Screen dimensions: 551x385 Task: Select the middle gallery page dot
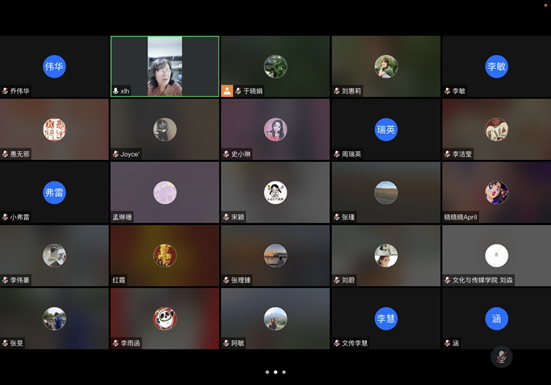(276, 372)
